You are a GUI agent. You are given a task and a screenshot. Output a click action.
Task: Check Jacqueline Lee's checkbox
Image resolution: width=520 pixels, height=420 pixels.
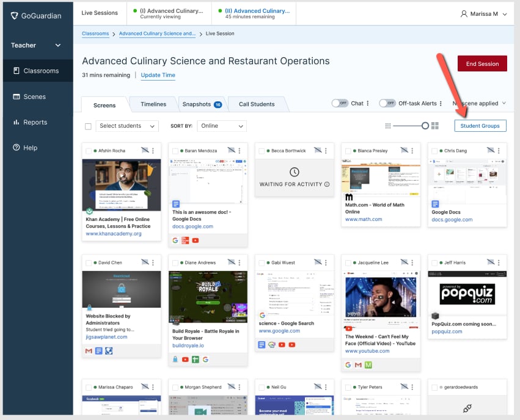348,263
